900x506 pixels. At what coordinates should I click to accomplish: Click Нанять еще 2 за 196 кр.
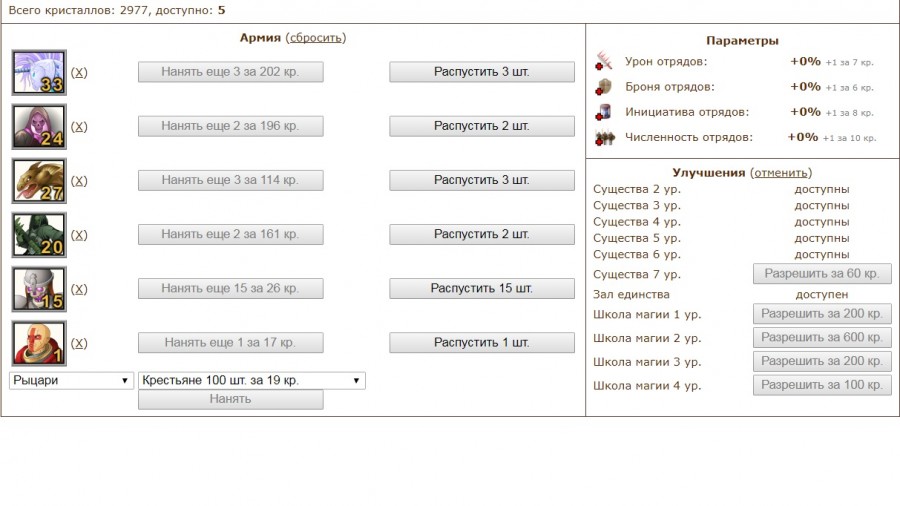230,126
